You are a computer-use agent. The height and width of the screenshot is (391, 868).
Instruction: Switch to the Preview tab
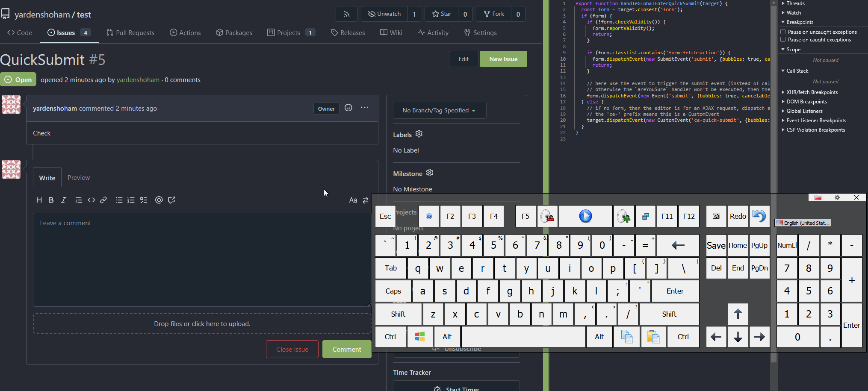pos(79,178)
